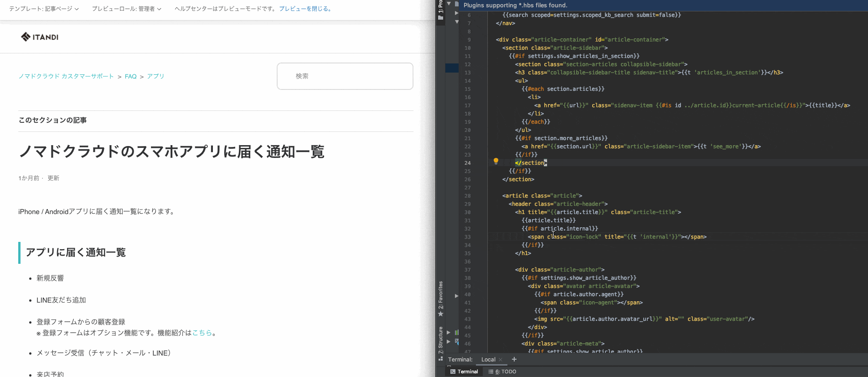Viewport: 868px width, 377px height.
Task: Click the 'icon-lock' span on line 33
Action: click(617, 237)
